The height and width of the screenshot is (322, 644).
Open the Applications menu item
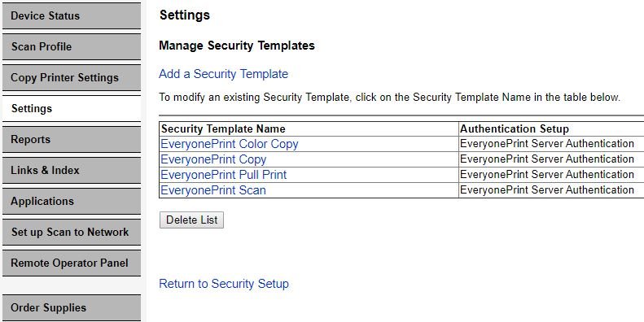(x=72, y=202)
